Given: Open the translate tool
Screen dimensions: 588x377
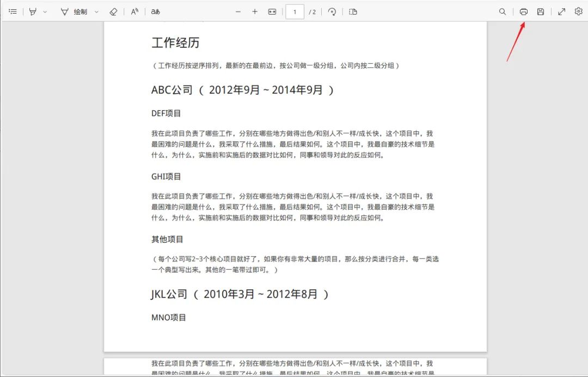Looking at the screenshot, I should [x=155, y=11].
